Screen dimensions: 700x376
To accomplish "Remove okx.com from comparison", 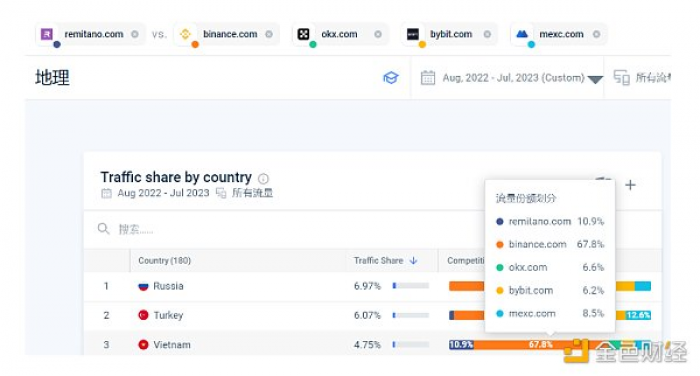I will (378, 34).
